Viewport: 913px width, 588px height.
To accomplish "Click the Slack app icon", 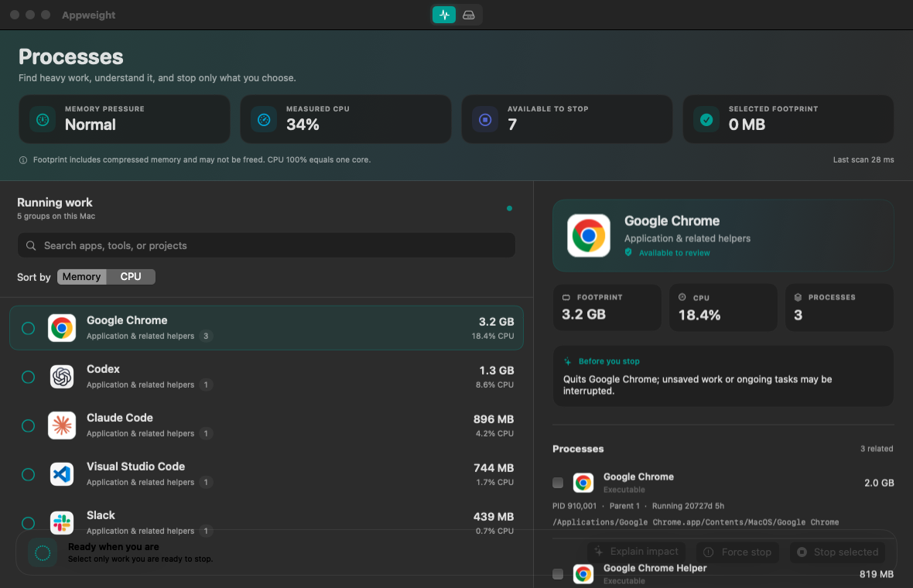I will [62, 523].
